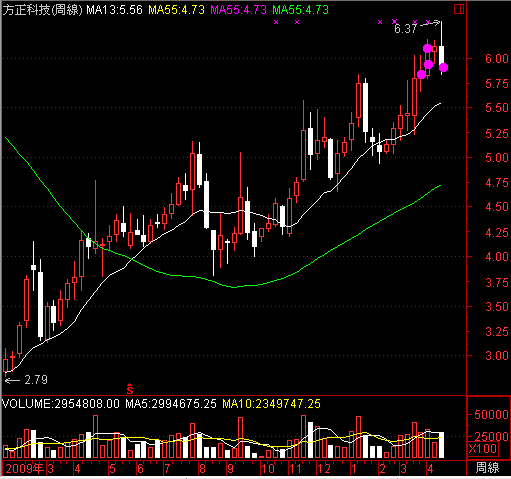The height and width of the screenshot is (479, 511).
Task: Select the magenta MA55:4.73 label
Action: [239, 10]
